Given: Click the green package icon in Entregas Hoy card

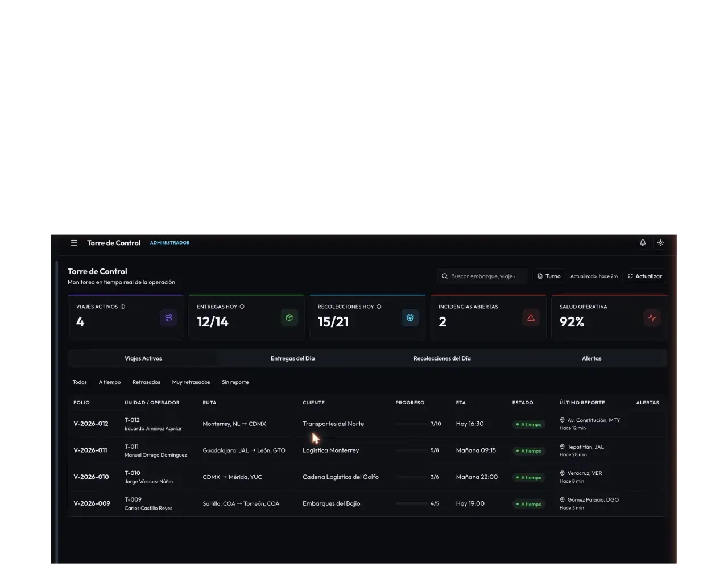Looking at the screenshot, I should pos(289,318).
